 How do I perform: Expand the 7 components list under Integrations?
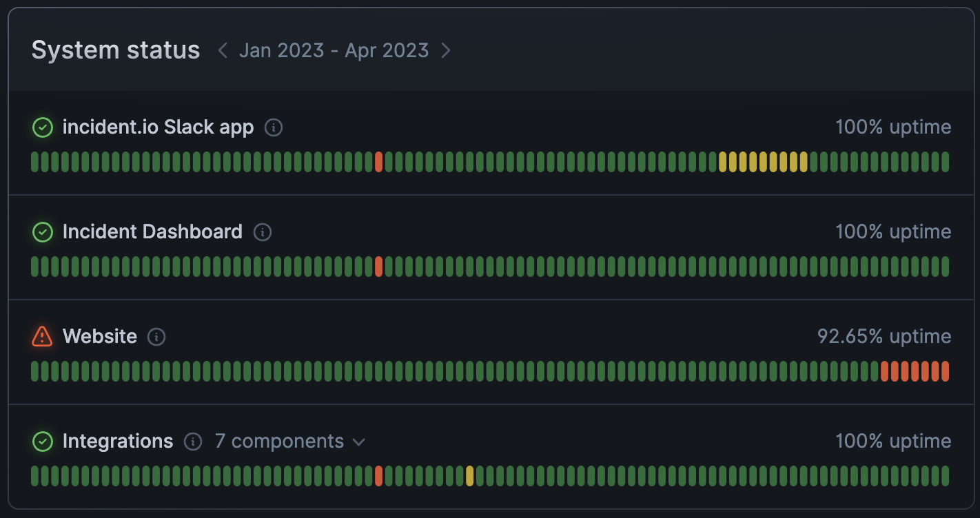pos(289,442)
